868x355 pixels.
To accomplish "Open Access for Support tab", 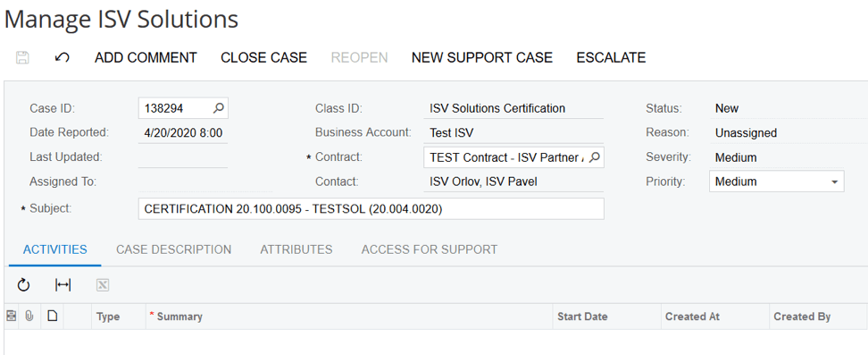I will click(430, 249).
